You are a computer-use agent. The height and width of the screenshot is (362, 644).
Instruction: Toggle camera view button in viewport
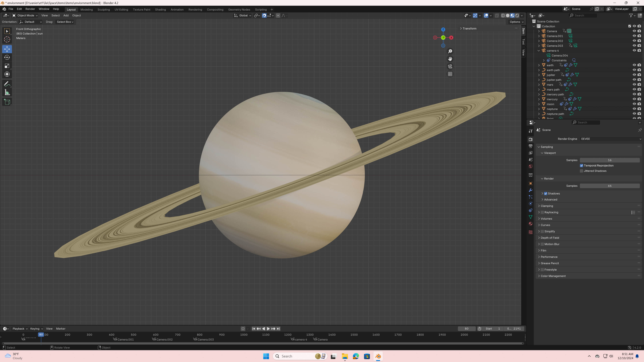tap(450, 66)
